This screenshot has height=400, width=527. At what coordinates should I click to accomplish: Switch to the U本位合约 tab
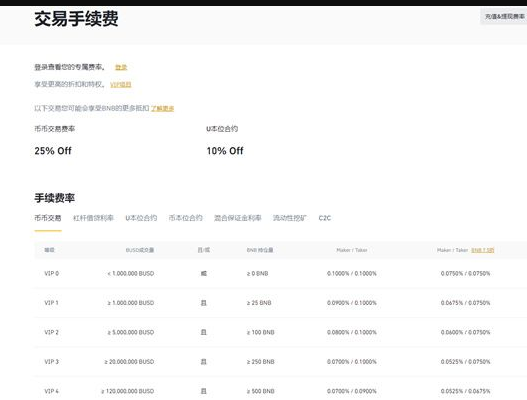(x=141, y=218)
